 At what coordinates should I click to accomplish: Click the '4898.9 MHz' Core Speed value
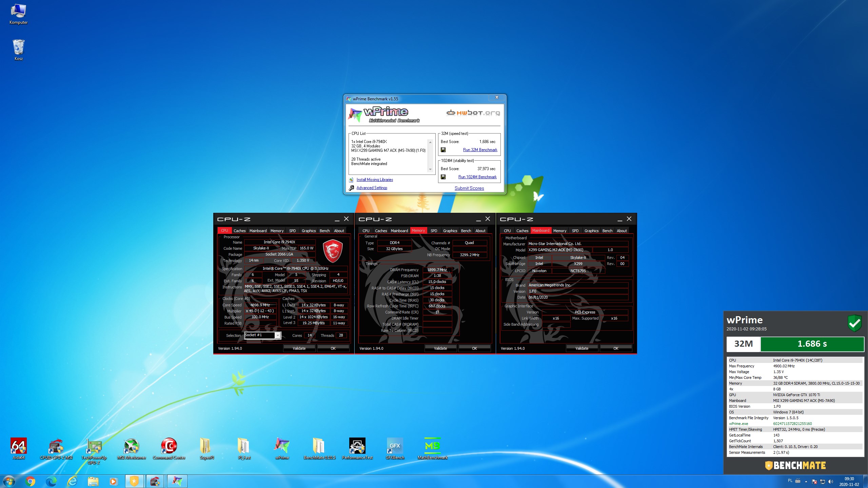coord(260,305)
